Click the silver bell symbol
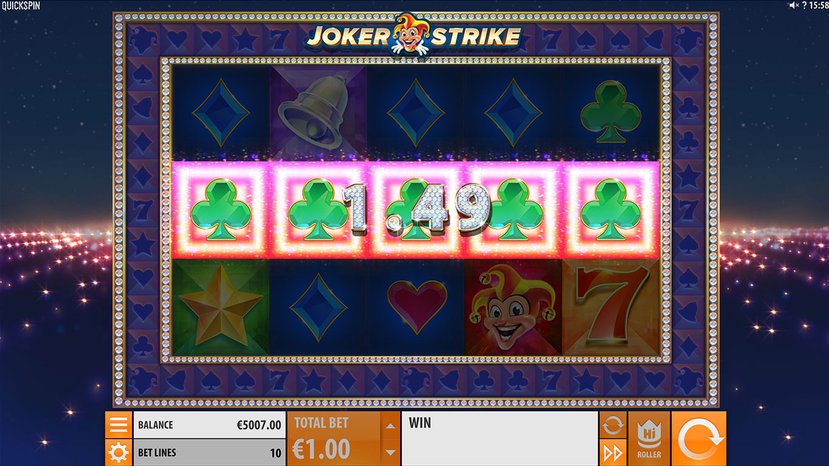This screenshot has height=466, width=829. [x=318, y=112]
